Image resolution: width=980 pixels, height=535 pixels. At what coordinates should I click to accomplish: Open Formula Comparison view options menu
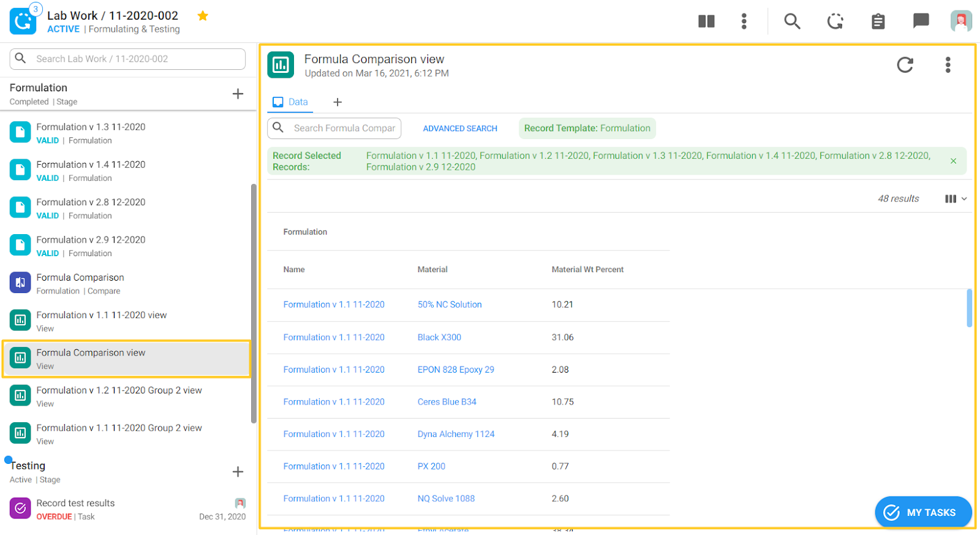tap(948, 65)
